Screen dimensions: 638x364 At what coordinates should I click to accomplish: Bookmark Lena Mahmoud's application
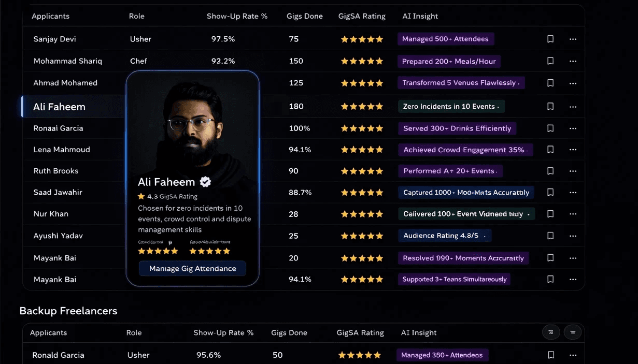pos(550,150)
